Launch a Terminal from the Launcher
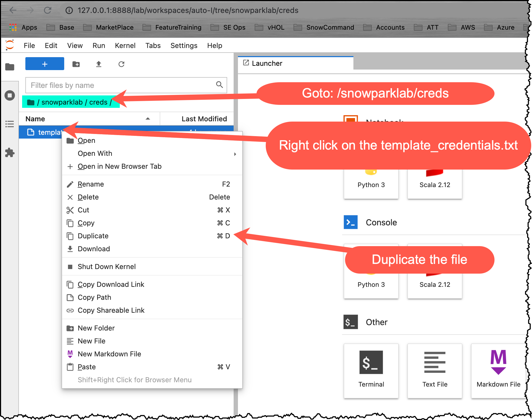This screenshot has height=420, width=532. 371,371
